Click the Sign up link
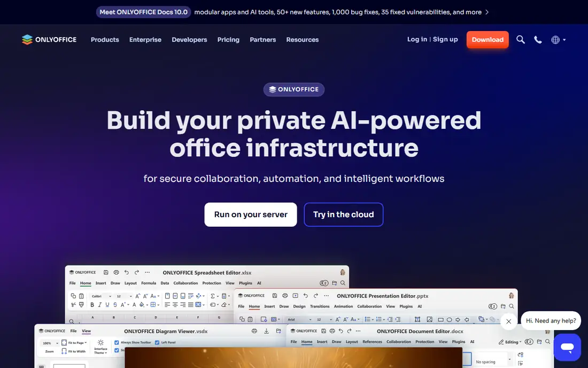The width and height of the screenshot is (588, 368). tap(445, 40)
